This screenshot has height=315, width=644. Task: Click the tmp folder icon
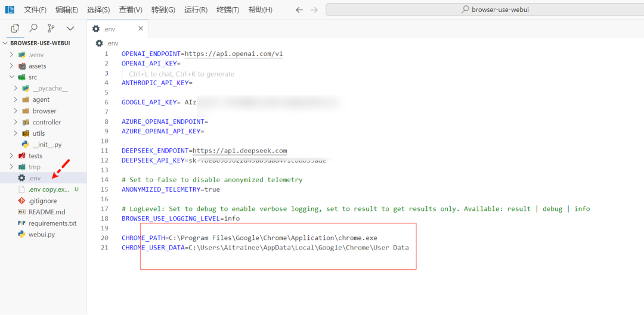(x=22, y=167)
